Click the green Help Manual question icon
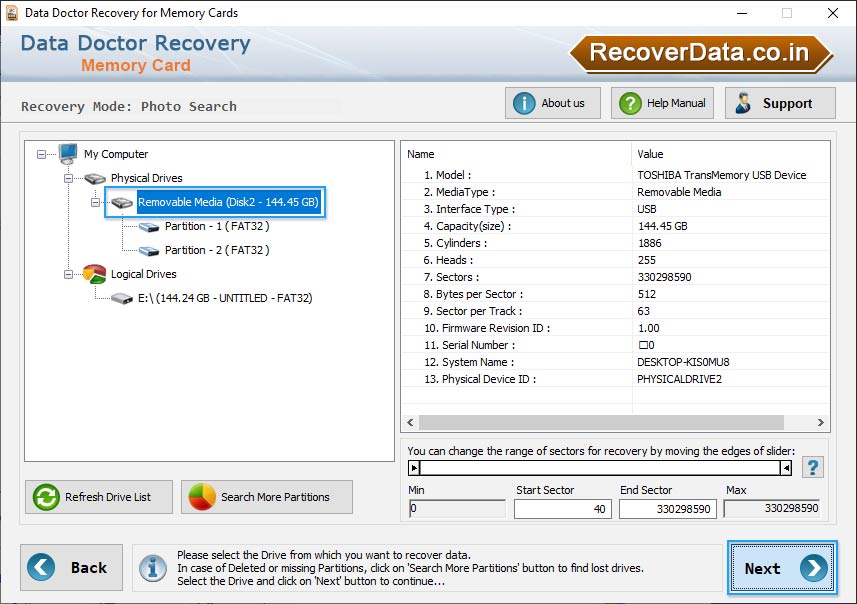 [x=630, y=103]
